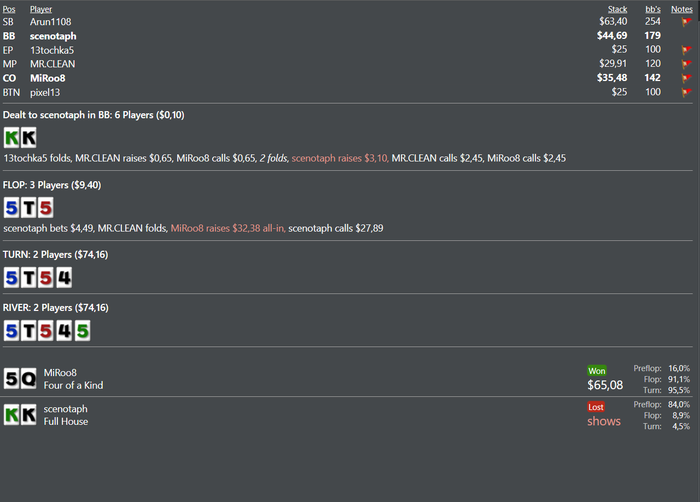Select player name scenotaph in the table
This screenshot has height=502, width=700.
[x=53, y=35]
